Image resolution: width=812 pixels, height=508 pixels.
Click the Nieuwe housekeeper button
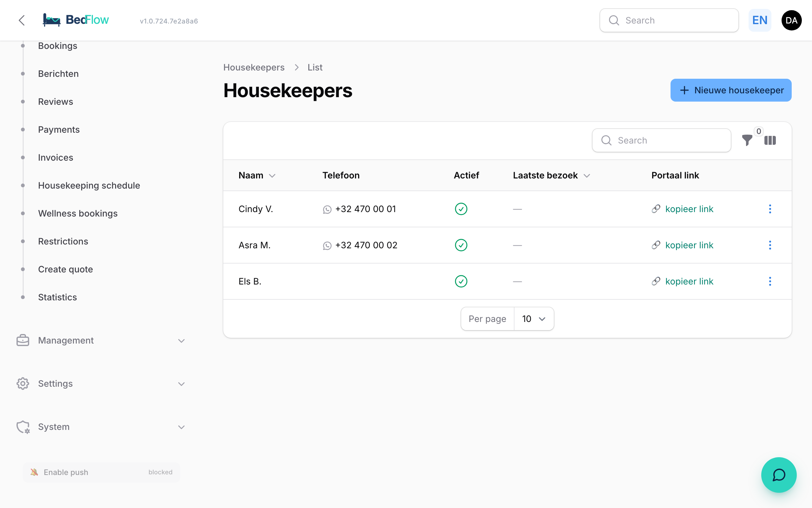(731, 90)
